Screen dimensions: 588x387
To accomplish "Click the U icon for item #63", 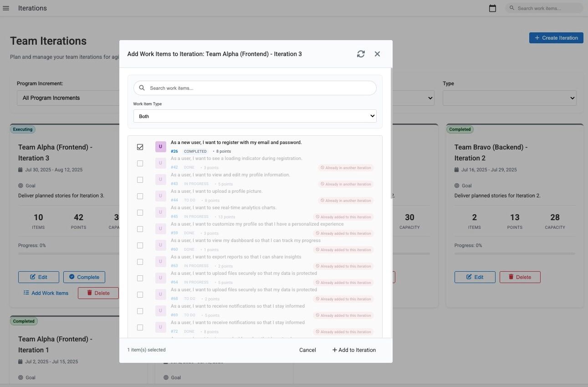I will point(160,262).
